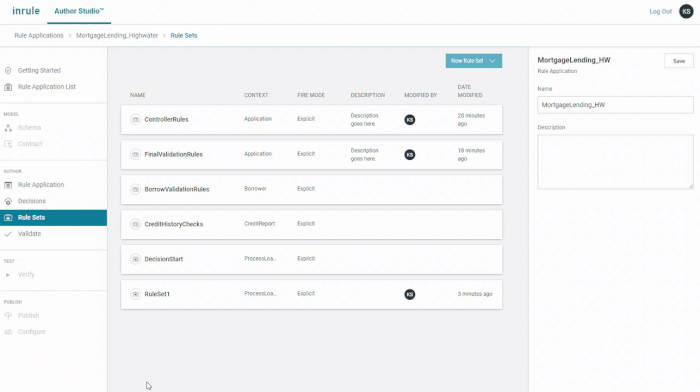
Task: Open the Author Studio tab
Action: click(79, 11)
